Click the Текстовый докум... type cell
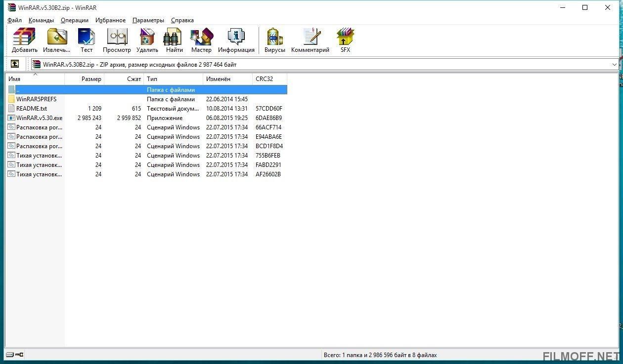 (173, 108)
